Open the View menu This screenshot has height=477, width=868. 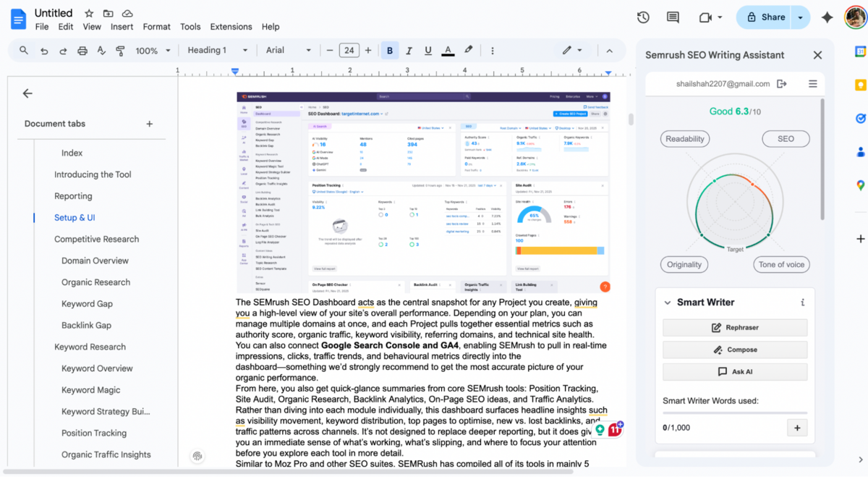92,27
